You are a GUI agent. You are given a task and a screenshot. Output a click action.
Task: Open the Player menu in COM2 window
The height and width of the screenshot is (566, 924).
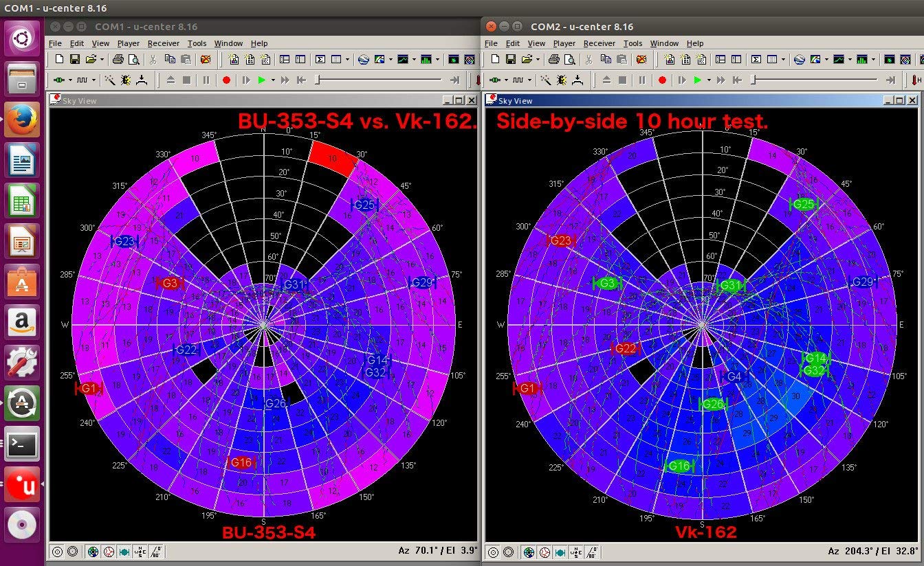(x=564, y=43)
